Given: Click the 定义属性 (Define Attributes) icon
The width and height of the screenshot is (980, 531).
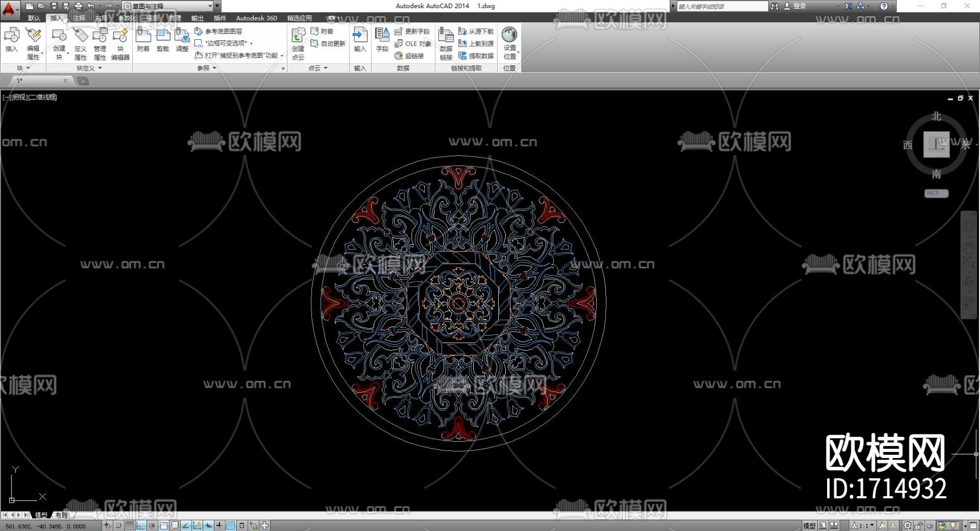Looking at the screenshot, I should 81,43.
